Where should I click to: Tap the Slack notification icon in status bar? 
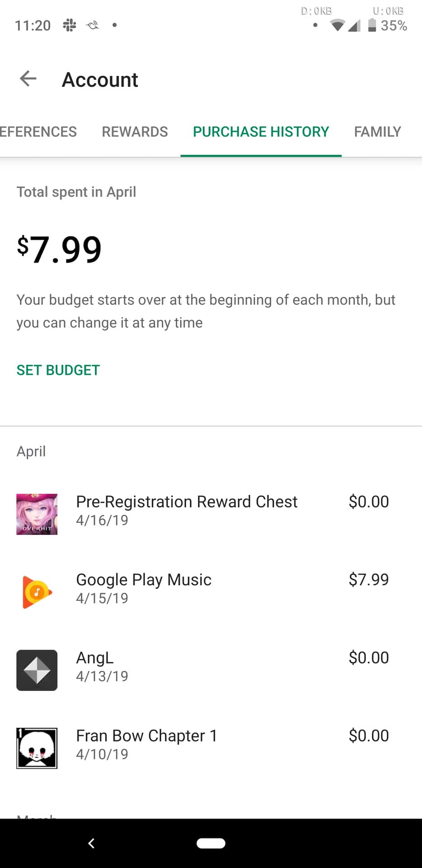pos(70,25)
